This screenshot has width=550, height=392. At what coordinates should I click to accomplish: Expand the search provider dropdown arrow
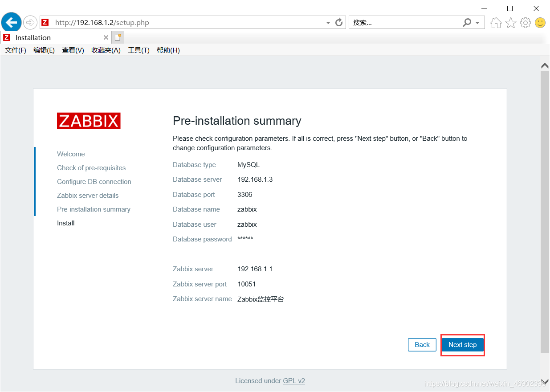[477, 23]
